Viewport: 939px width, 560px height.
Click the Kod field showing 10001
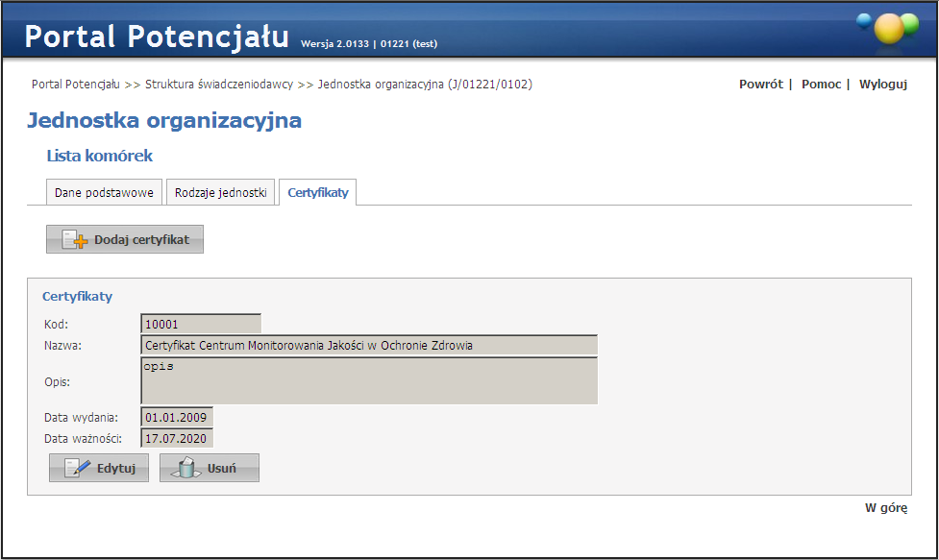(x=201, y=325)
